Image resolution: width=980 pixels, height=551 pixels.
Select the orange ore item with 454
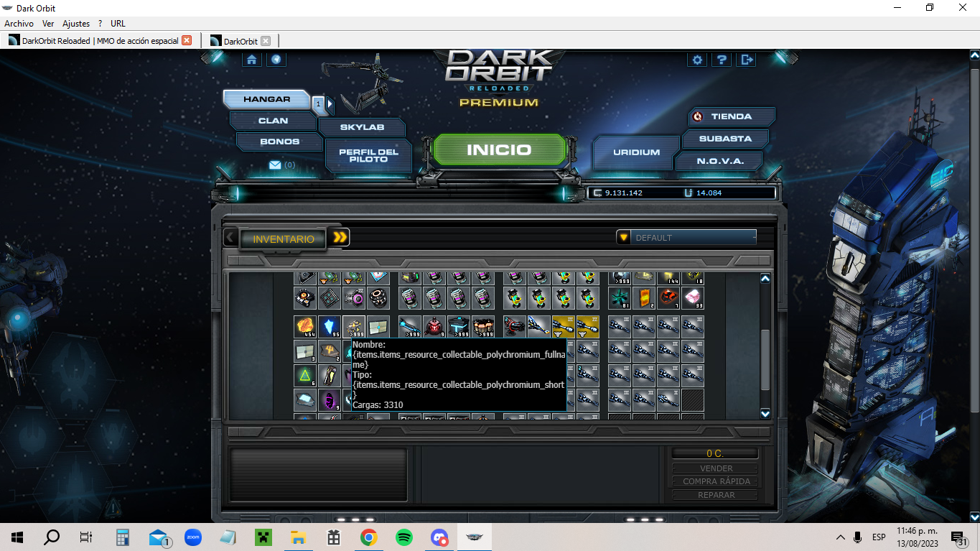(x=305, y=327)
